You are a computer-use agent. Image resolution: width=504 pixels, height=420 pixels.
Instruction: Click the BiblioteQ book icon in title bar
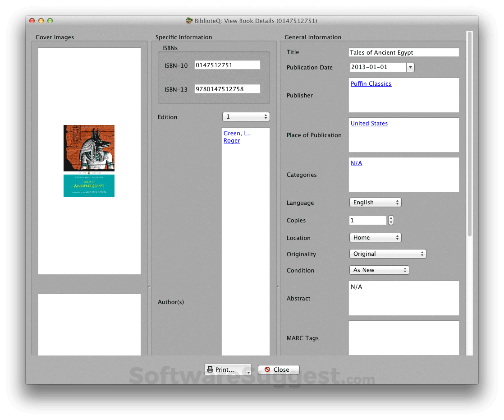(x=189, y=20)
